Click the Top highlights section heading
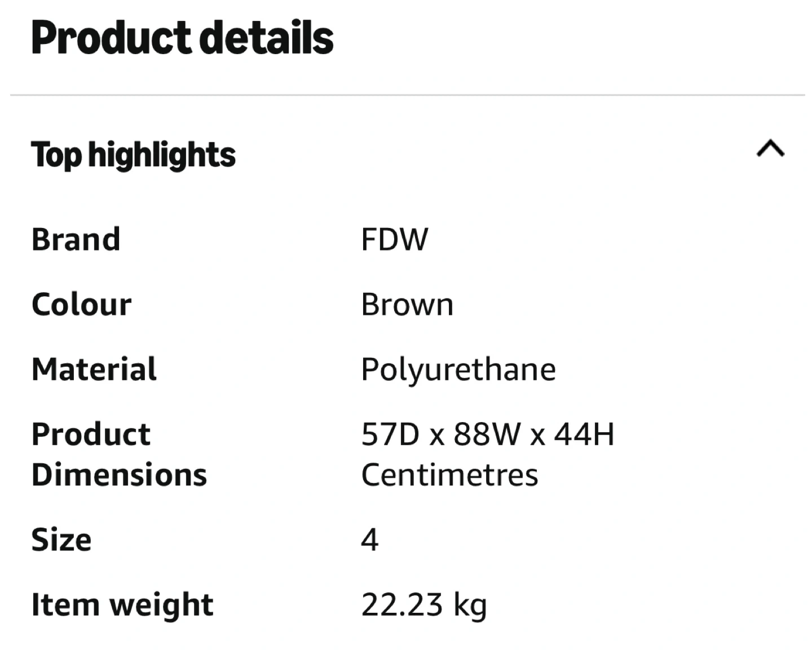Viewport: 812px width, 654px height. [133, 155]
